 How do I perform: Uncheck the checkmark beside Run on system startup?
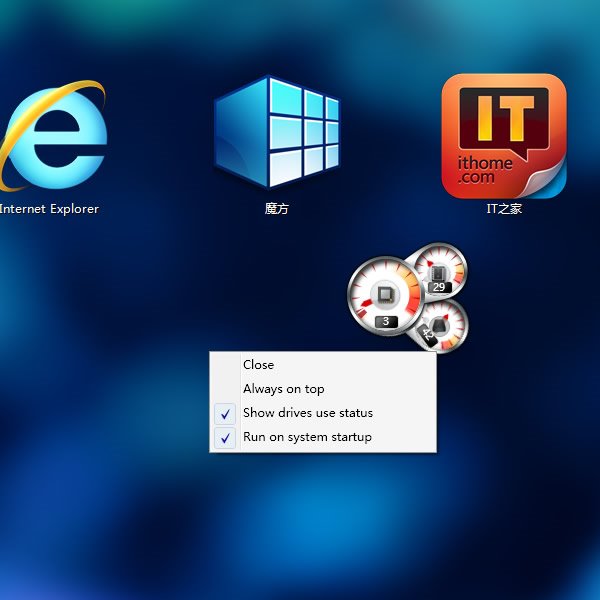[x=225, y=438]
